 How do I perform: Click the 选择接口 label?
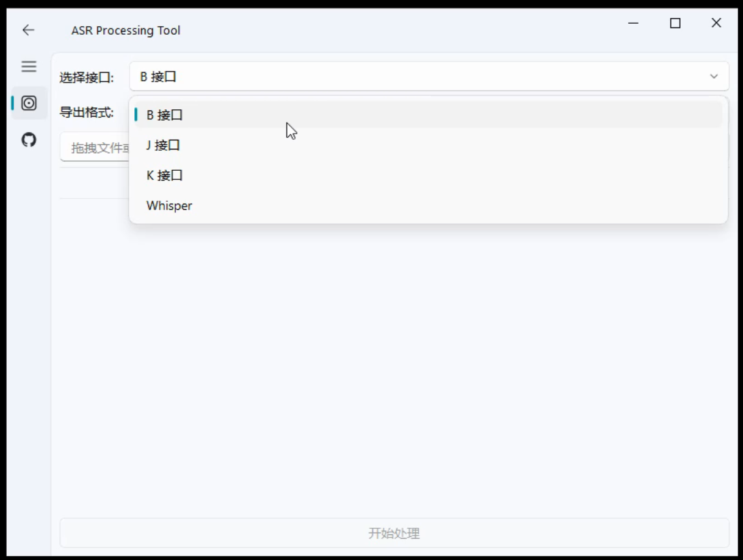tap(86, 77)
